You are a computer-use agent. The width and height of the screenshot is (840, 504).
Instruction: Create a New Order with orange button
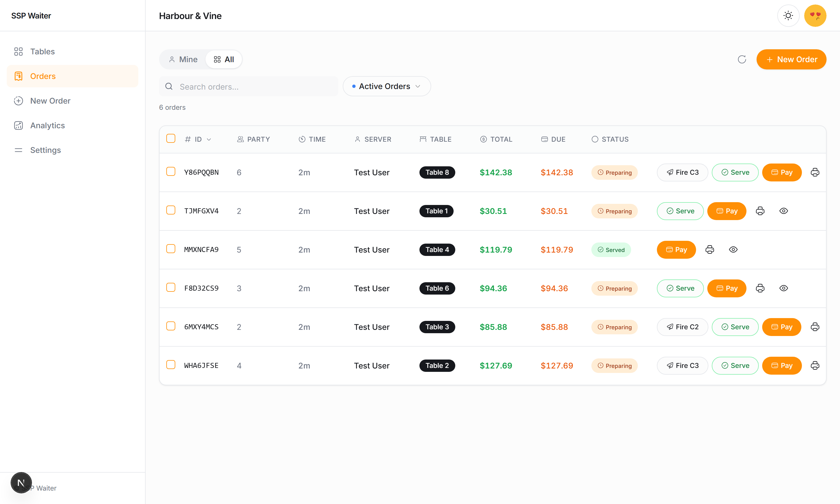pyautogui.click(x=791, y=59)
